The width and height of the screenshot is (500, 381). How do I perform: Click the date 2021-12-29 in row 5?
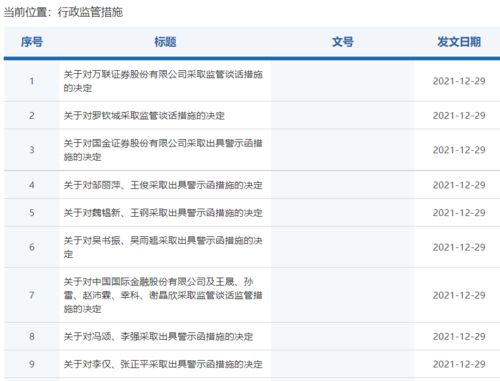[x=459, y=213]
